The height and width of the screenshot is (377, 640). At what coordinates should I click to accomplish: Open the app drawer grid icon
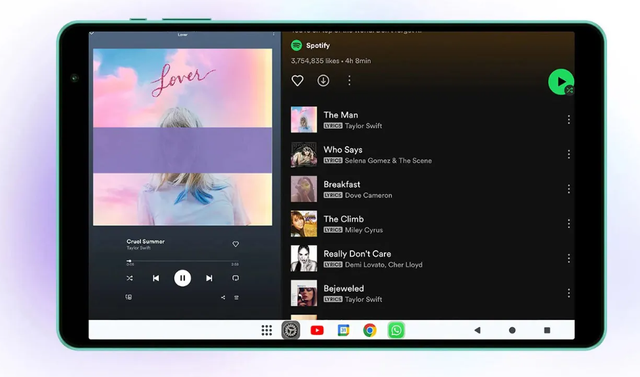267,330
